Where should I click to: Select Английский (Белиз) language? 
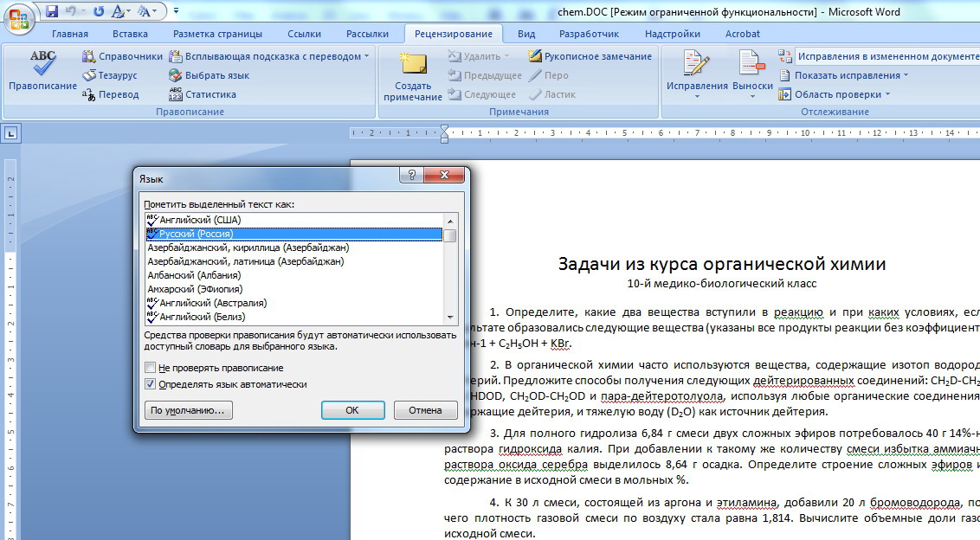tap(293, 316)
